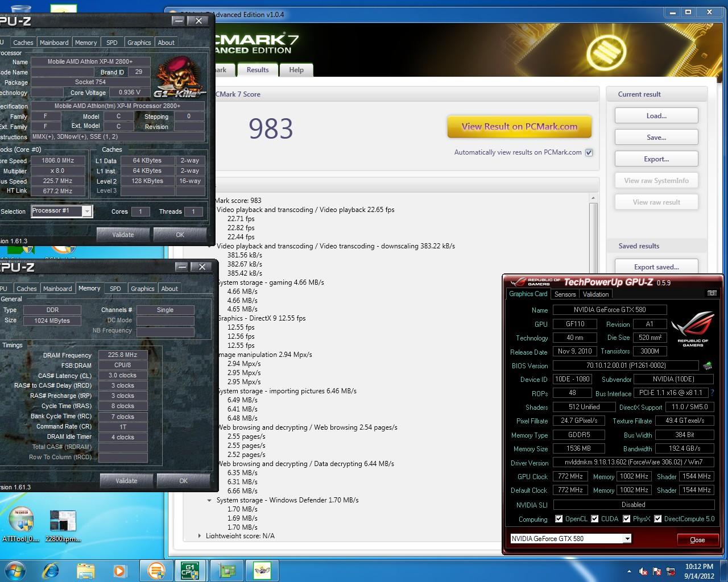Click the GPU-Z screenshot camera icon

[x=712, y=293]
